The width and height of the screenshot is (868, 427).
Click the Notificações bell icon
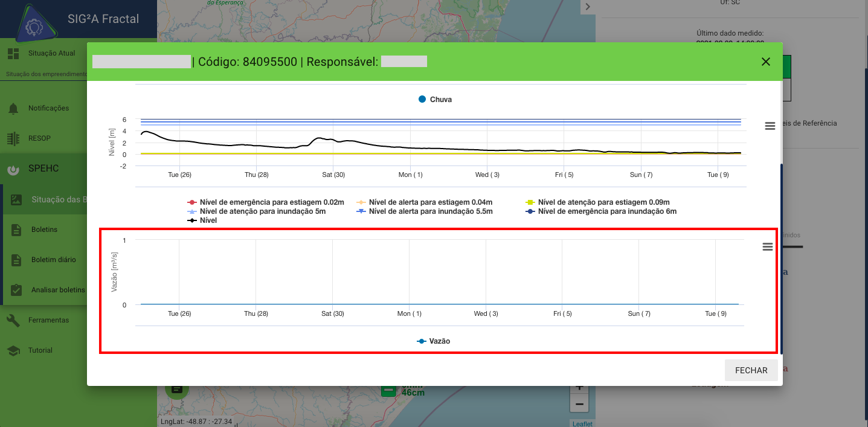(x=13, y=109)
